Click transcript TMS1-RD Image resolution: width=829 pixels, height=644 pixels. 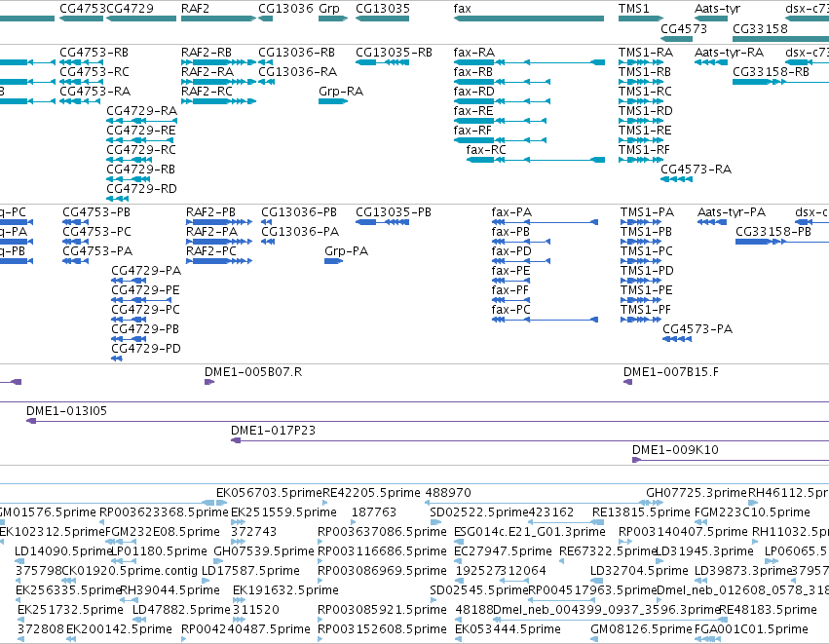646,111
